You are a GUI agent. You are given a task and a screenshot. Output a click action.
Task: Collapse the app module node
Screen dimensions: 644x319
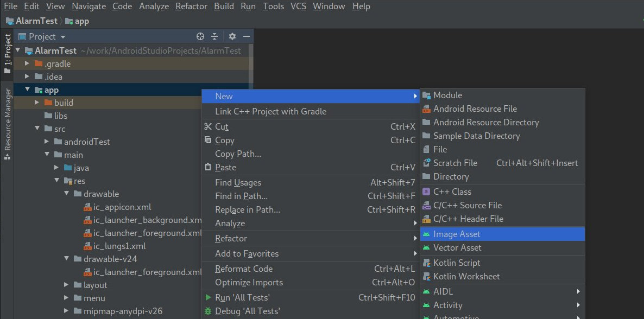[x=27, y=90]
